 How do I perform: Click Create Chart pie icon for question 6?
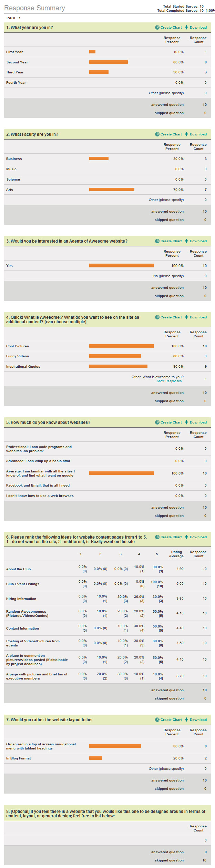point(157,537)
